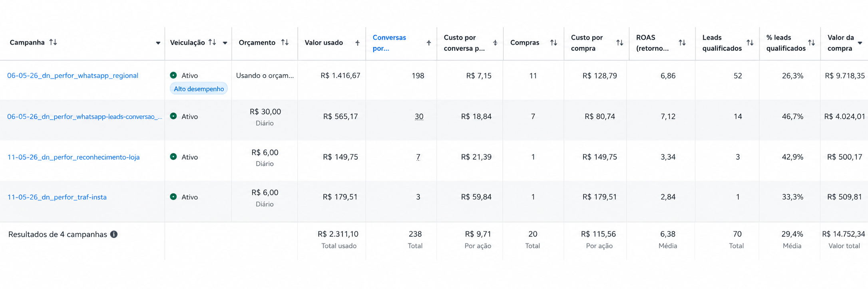Click average ROAS 6,38 in totals
Screen dimensions: 868x289
coord(668,234)
